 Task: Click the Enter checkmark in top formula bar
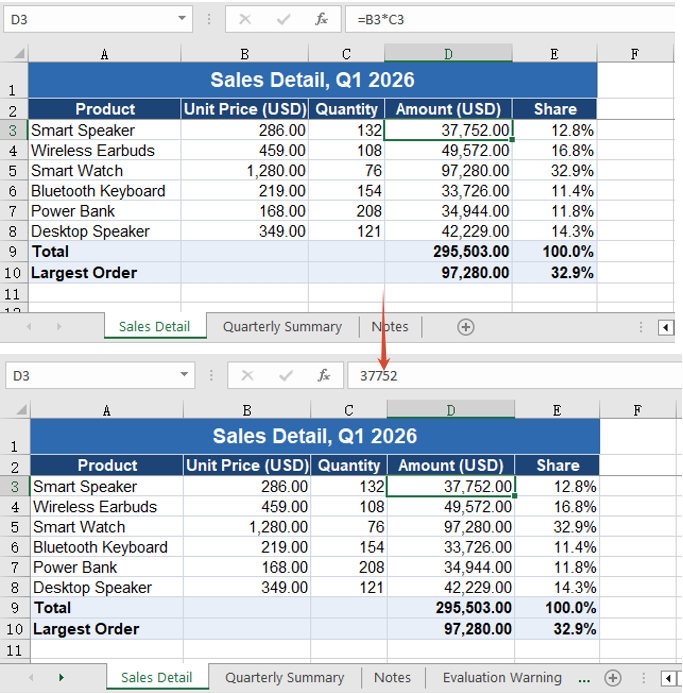pyautogui.click(x=283, y=19)
